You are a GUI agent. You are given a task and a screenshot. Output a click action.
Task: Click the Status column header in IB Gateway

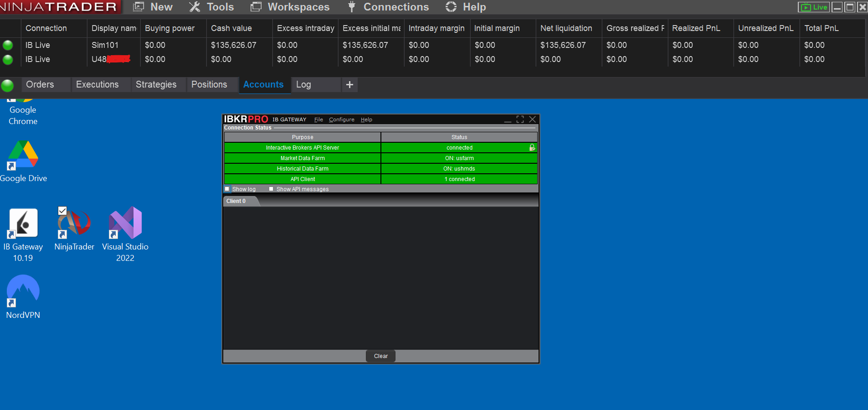459,137
